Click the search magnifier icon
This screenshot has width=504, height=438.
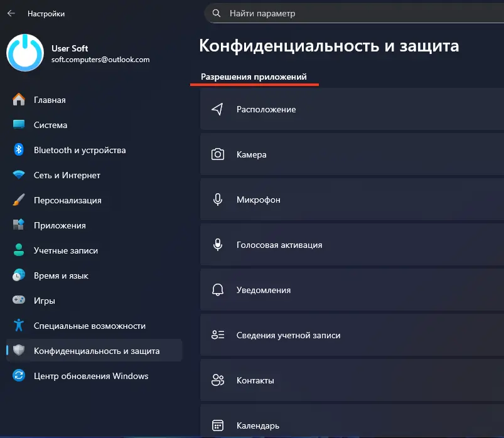coord(217,13)
